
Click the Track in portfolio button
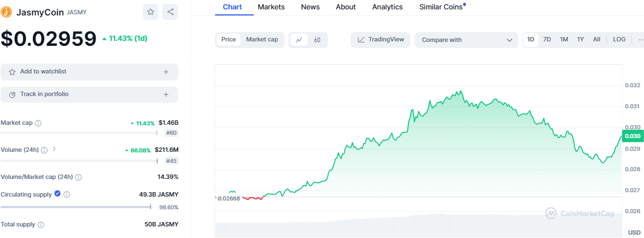(89, 94)
